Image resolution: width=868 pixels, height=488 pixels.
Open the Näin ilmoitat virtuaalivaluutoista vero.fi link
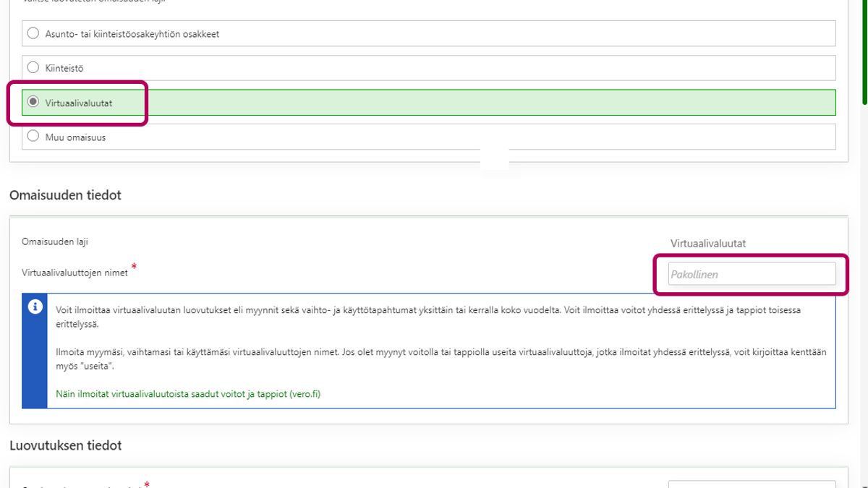tap(187, 394)
